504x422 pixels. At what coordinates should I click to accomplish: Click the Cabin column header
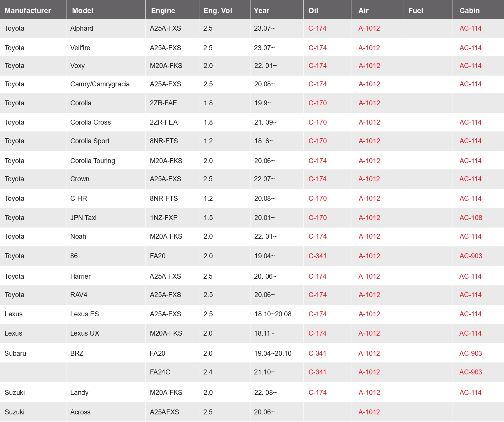(x=469, y=11)
